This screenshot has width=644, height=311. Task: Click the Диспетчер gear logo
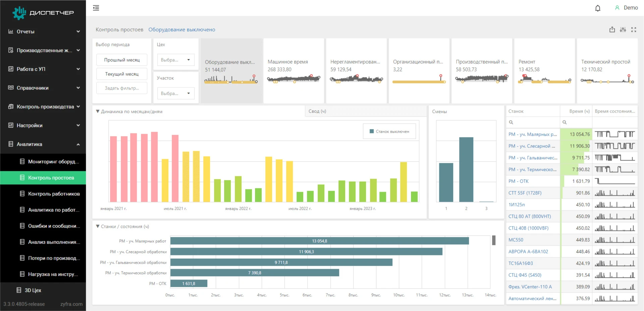click(x=19, y=13)
